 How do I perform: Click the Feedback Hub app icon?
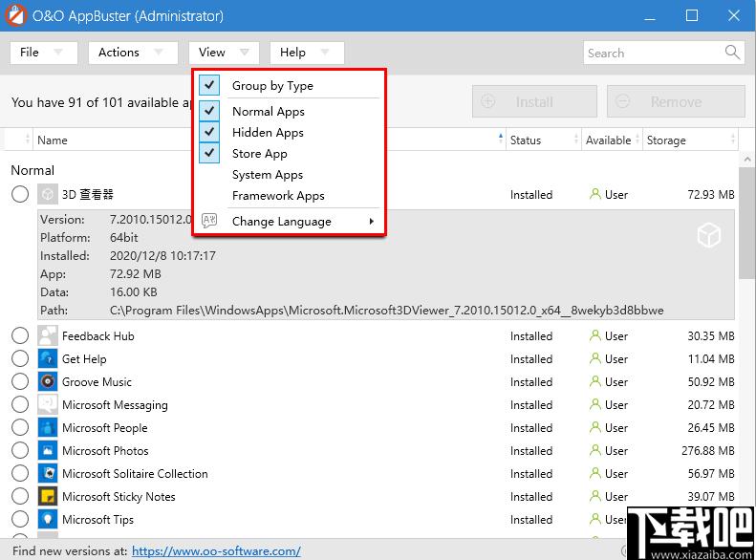click(x=47, y=335)
